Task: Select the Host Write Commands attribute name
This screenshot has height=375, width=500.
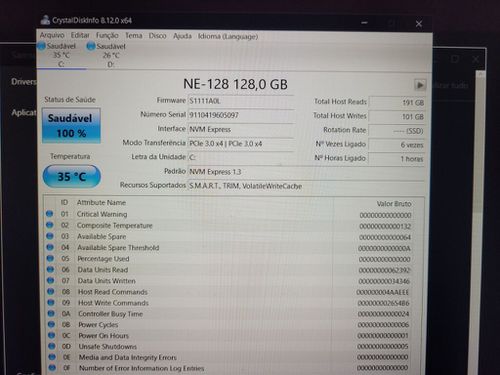Action: pos(113,303)
